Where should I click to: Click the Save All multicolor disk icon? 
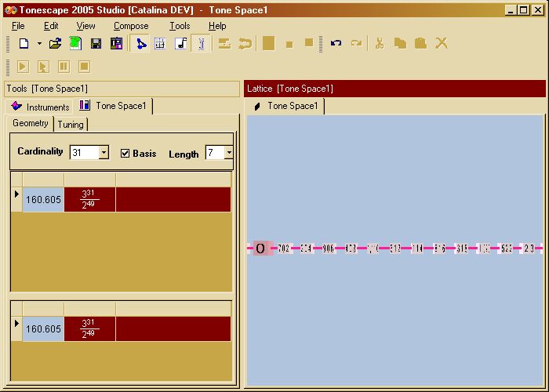click(116, 44)
